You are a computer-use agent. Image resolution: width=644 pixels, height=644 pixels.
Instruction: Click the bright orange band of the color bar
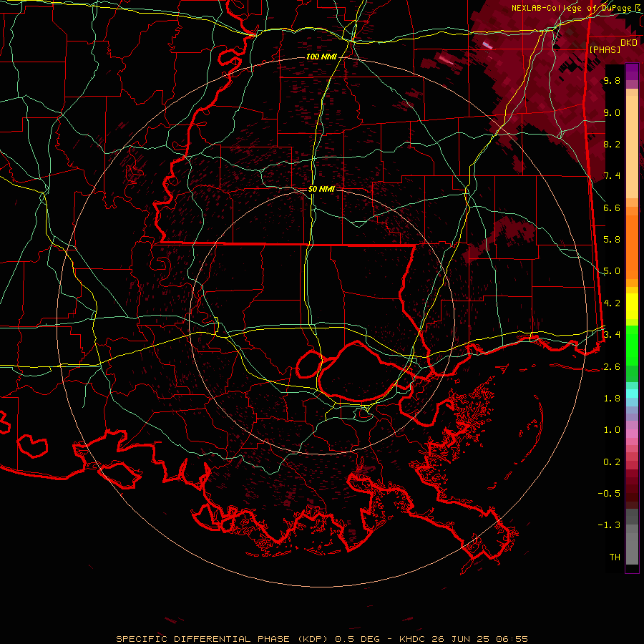tap(632, 246)
